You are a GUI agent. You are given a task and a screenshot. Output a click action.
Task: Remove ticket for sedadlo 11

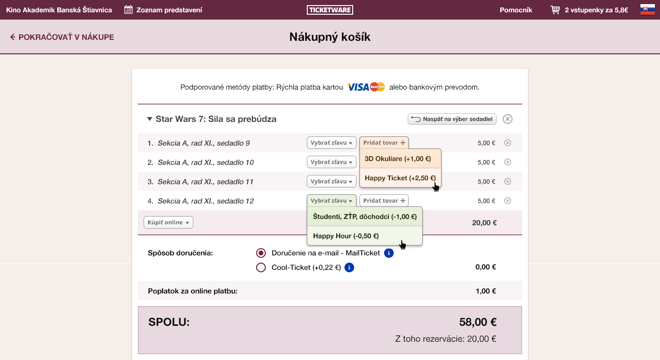(x=508, y=181)
